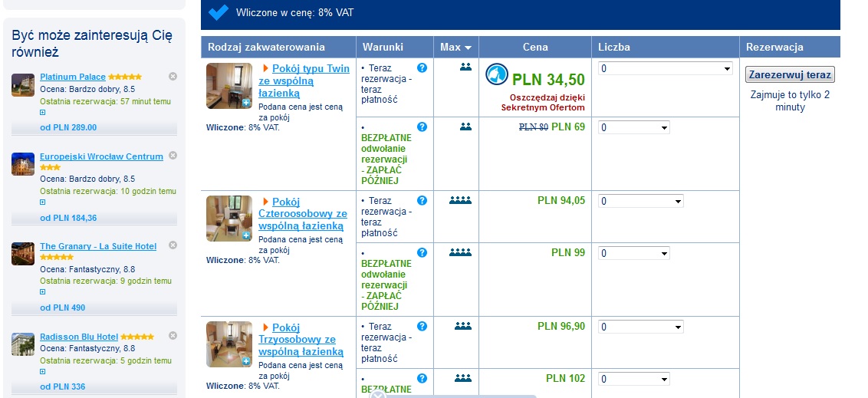The image size is (868, 398).
Task: Click help icon for Trzyosobowy room pay-now condition
Action: tap(422, 326)
